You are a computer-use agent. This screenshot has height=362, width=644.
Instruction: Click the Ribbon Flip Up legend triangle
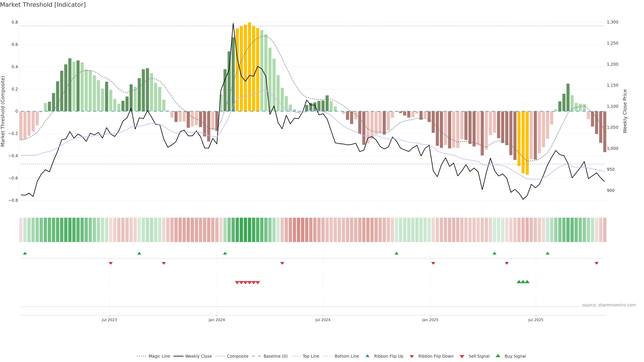coord(367,356)
